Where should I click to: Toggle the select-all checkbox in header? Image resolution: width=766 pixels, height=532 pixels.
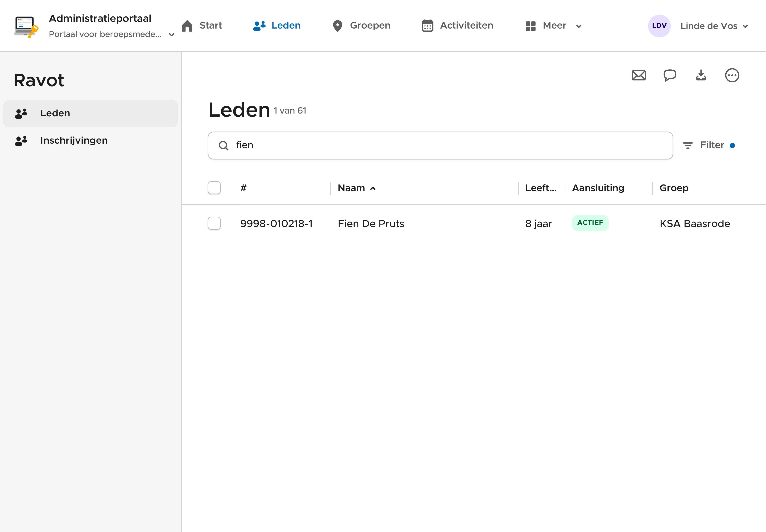coord(214,188)
